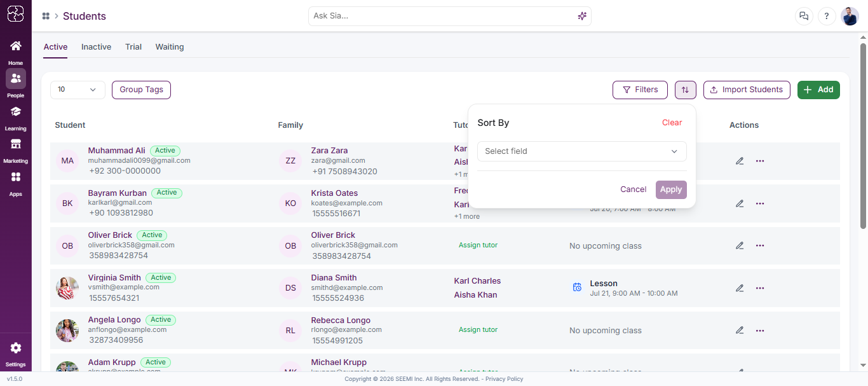Toggle the sort arrows button
Image resolution: width=868 pixels, height=386 pixels.
(685, 90)
